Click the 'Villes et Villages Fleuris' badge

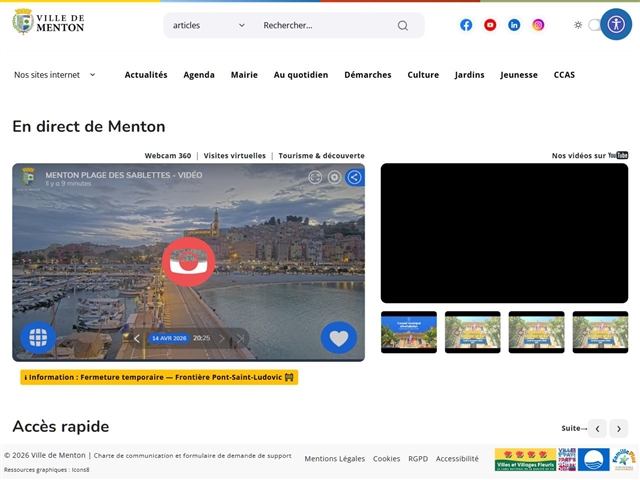(525, 459)
